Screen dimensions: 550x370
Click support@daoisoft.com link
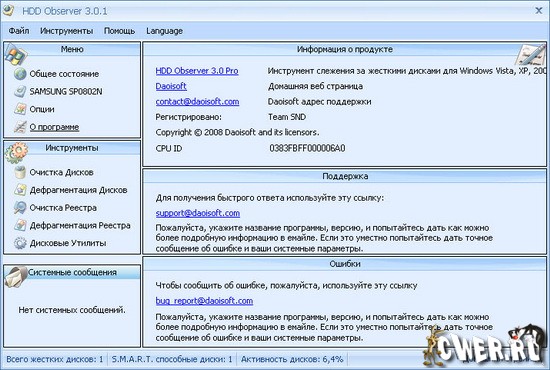coord(197,213)
